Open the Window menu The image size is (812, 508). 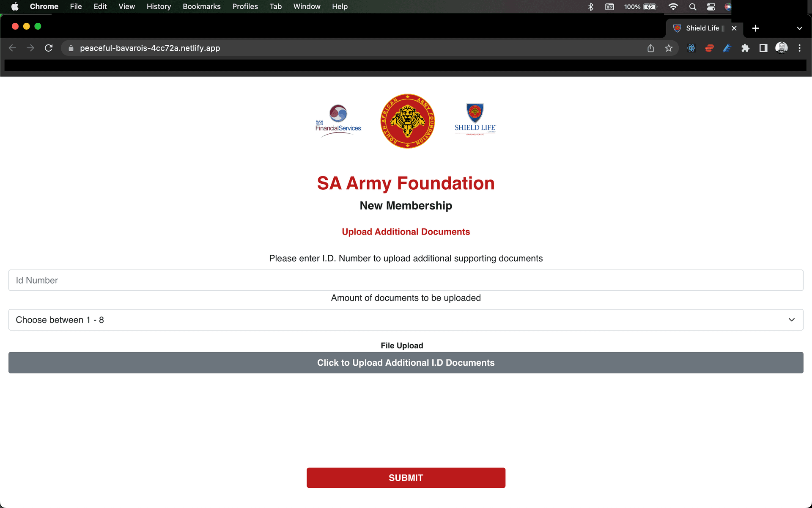[x=307, y=6]
